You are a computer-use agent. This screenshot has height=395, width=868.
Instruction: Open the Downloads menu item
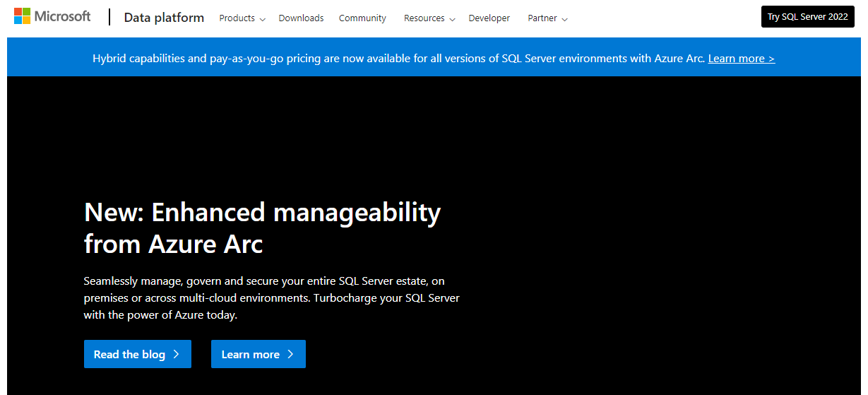pos(301,18)
